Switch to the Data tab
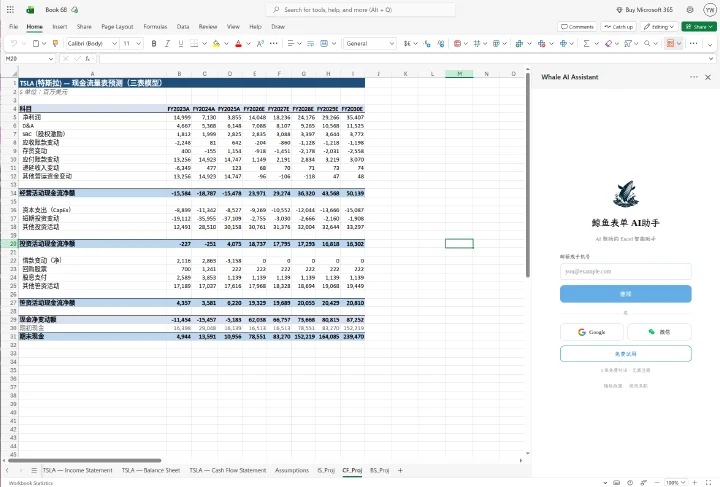 183,27
